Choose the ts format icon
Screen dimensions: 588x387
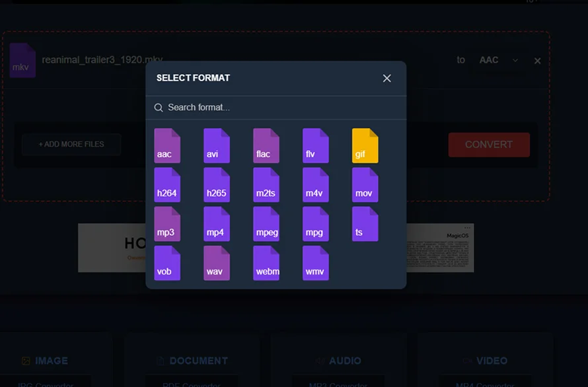tap(365, 224)
